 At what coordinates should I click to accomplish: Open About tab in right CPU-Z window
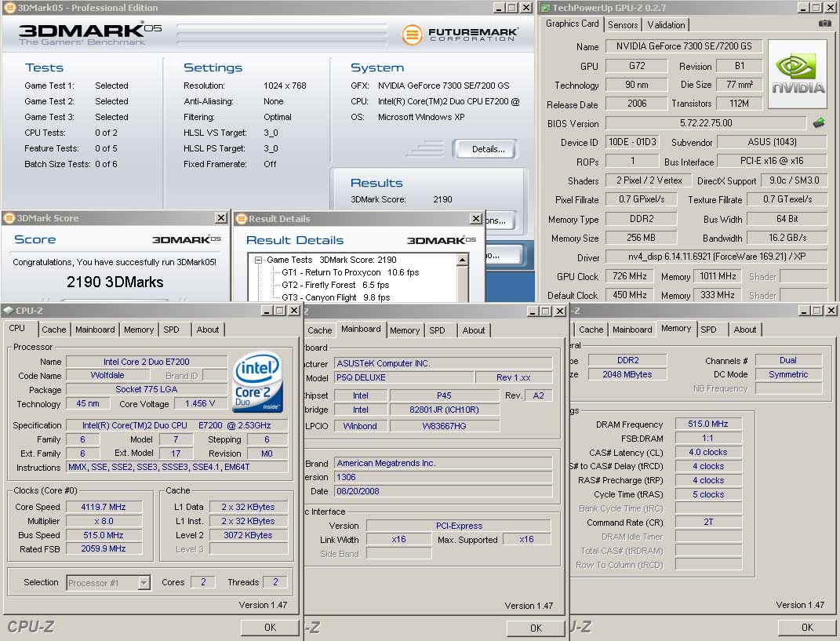[x=745, y=330]
